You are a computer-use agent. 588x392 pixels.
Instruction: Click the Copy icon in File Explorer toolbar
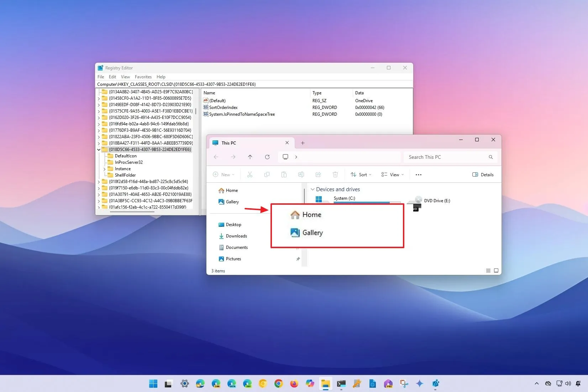[x=267, y=174]
